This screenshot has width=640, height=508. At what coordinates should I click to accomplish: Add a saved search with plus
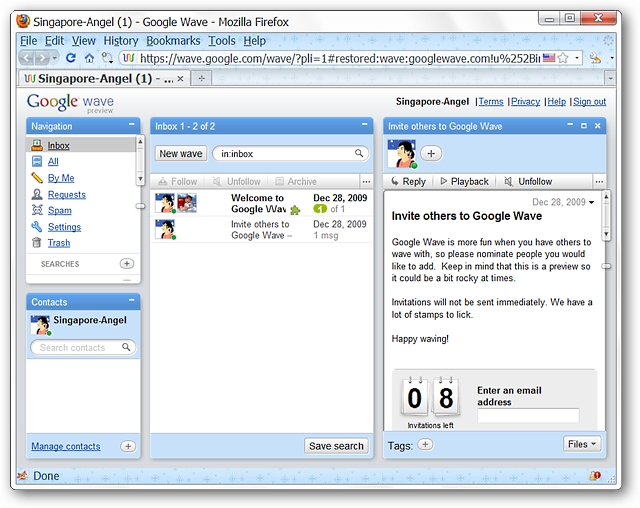[127, 264]
